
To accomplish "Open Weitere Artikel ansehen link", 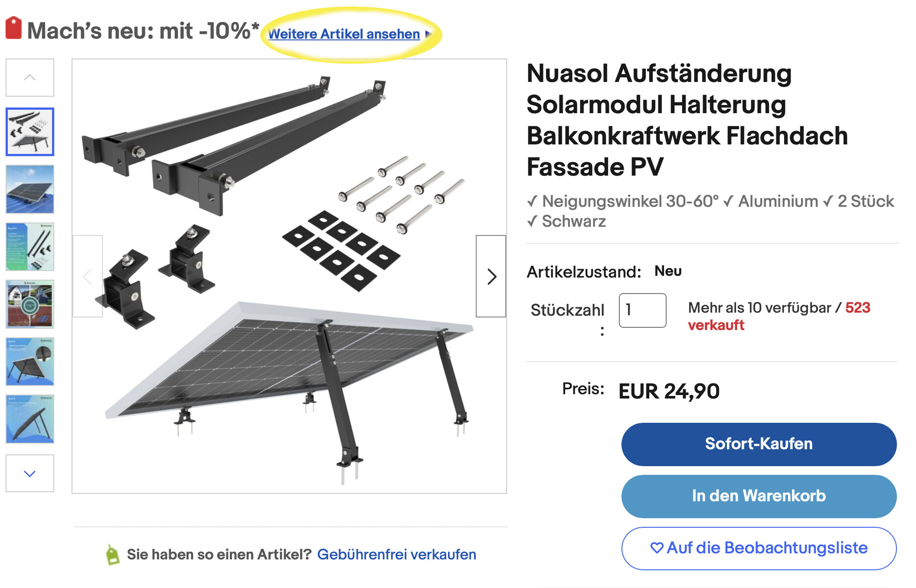I will point(344,34).
